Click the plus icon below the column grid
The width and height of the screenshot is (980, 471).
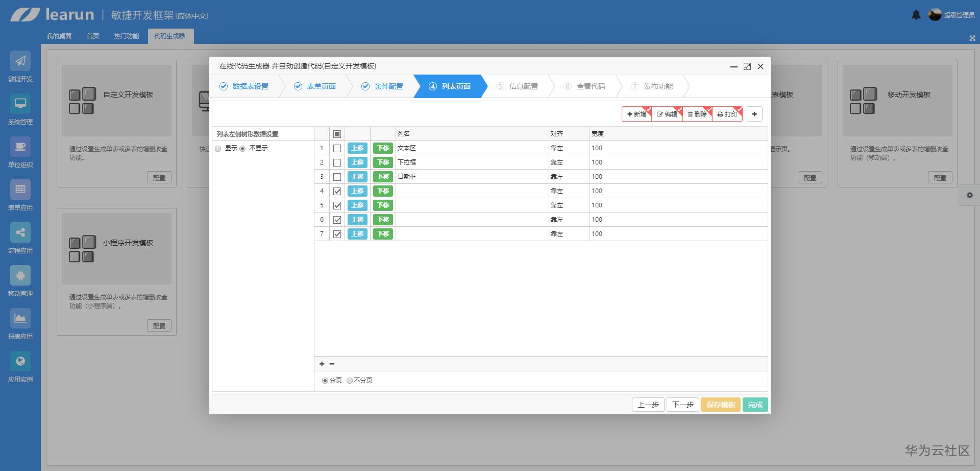tap(322, 364)
